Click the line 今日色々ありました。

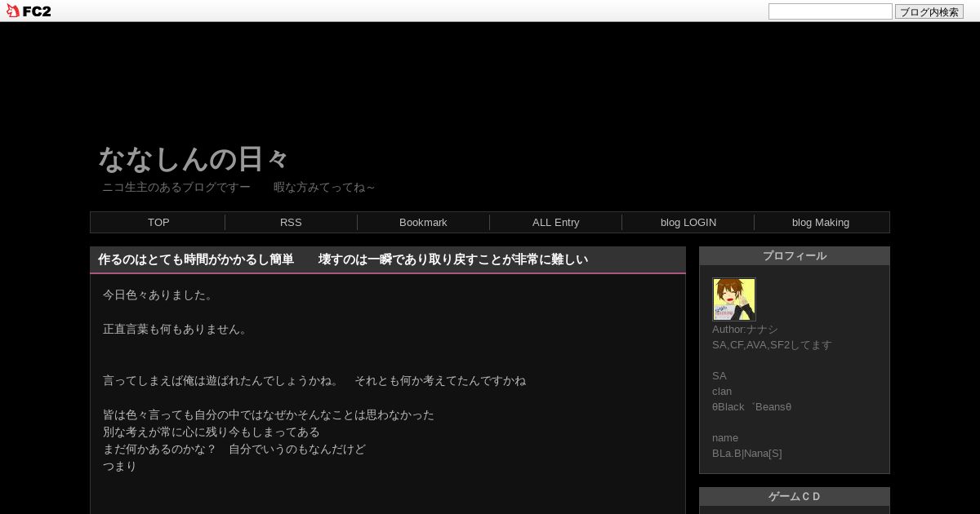point(160,295)
